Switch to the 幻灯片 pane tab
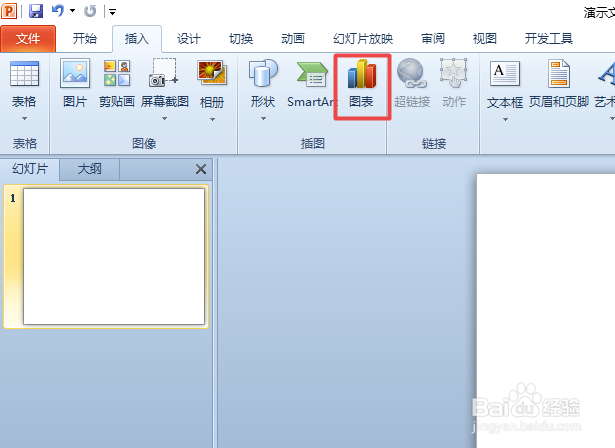Image resolution: width=615 pixels, height=448 pixels. pyautogui.click(x=30, y=169)
